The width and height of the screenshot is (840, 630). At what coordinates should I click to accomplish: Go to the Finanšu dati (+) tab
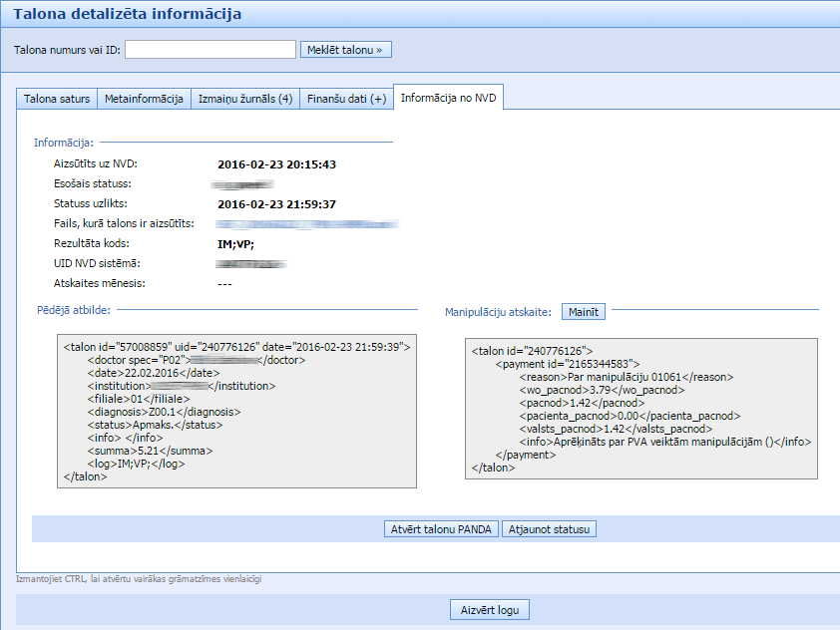pos(346,99)
